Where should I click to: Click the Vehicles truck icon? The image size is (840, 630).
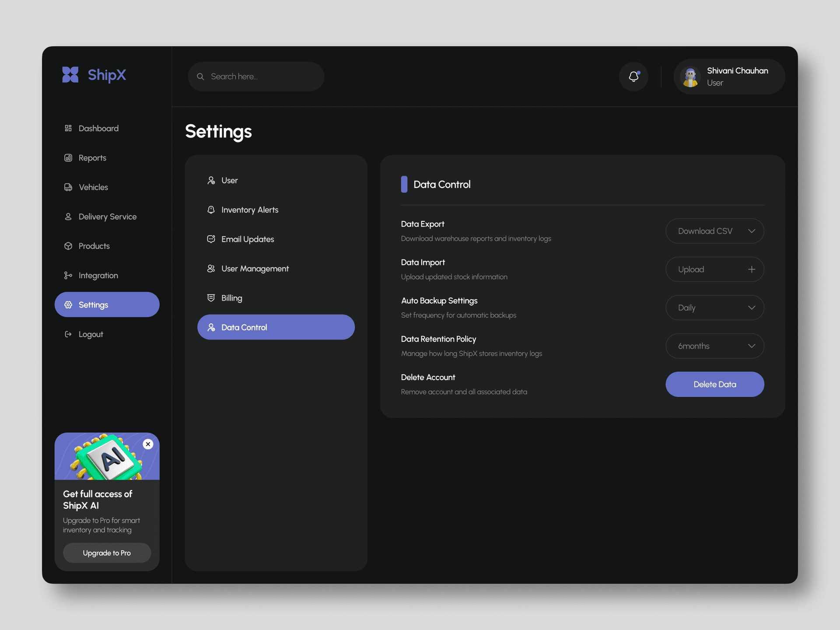tap(68, 187)
